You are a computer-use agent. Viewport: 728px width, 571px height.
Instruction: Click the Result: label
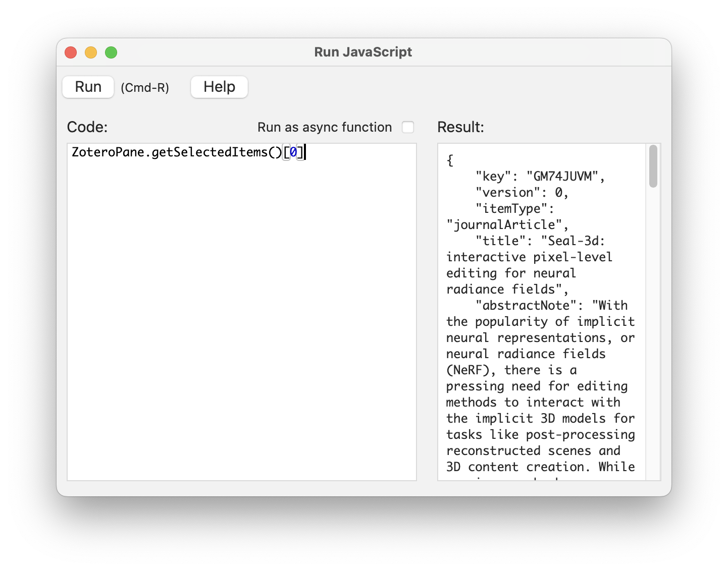pyautogui.click(x=460, y=127)
